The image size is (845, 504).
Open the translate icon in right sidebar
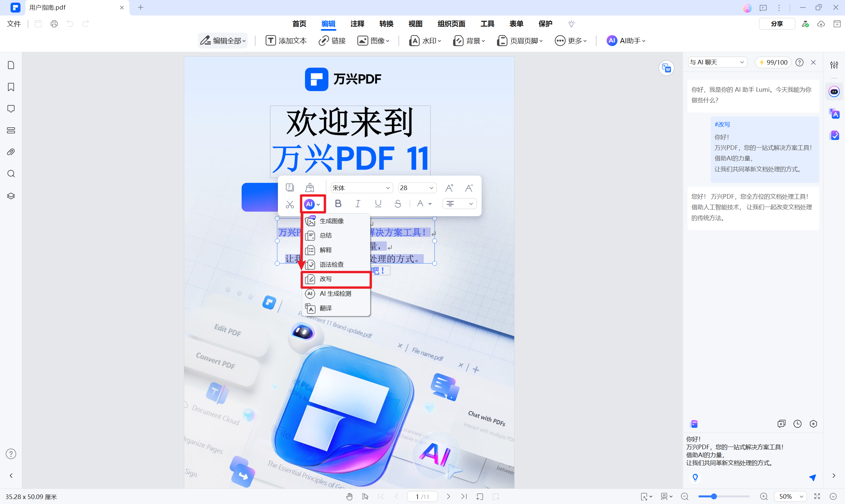[x=834, y=114]
